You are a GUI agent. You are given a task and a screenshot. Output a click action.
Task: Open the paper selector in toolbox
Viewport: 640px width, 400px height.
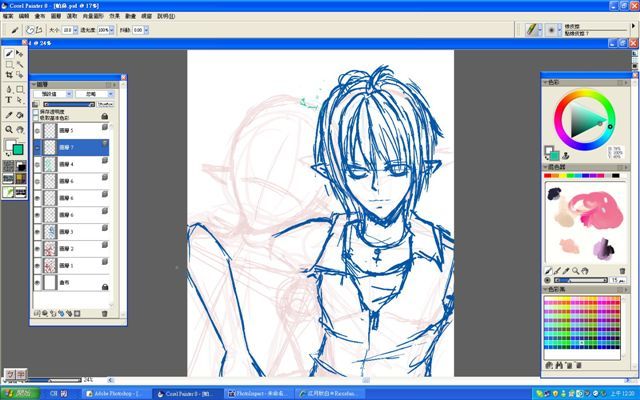pyautogui.click(x=8, y=166)
